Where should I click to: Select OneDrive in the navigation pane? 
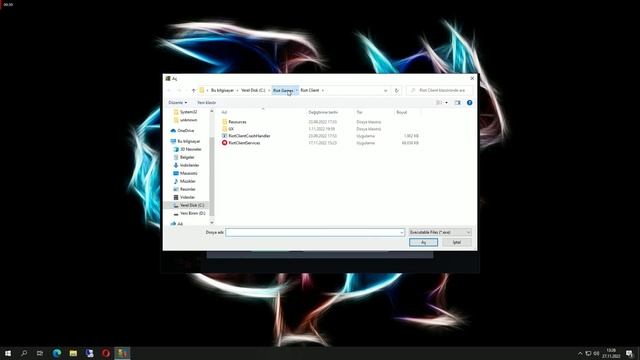pos(186,131)
